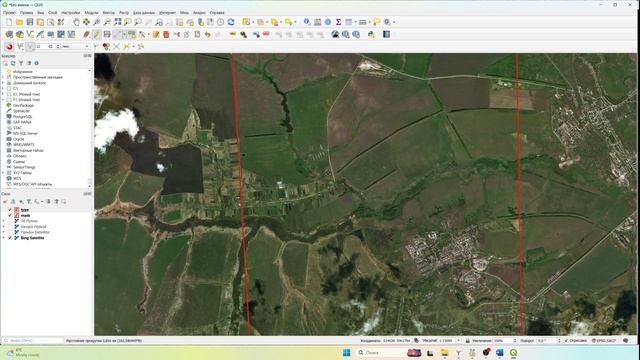Toggle visibility of the Google Hybrid layer
The height and width of the screenshot is (360, 640).
point(10,227)
